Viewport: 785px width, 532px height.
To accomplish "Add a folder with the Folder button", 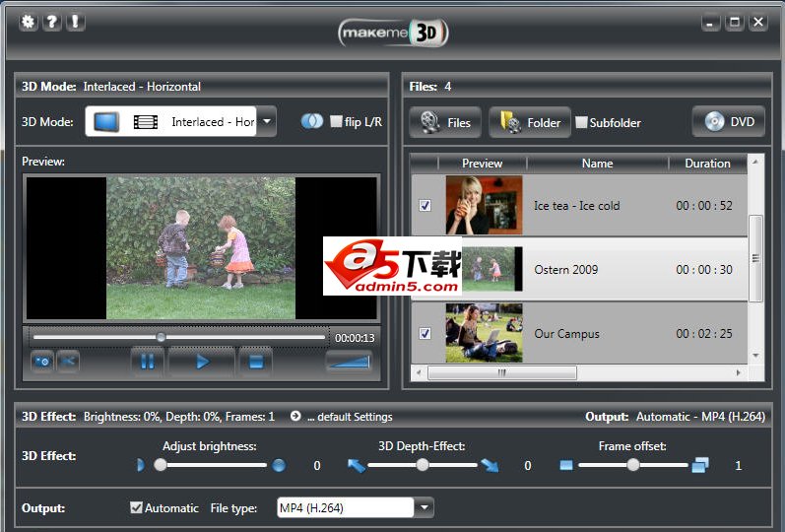I will (530, 122).
